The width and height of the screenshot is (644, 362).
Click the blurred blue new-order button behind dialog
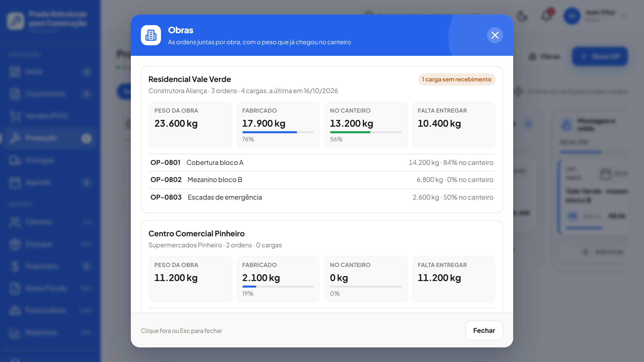coord(600,56)
